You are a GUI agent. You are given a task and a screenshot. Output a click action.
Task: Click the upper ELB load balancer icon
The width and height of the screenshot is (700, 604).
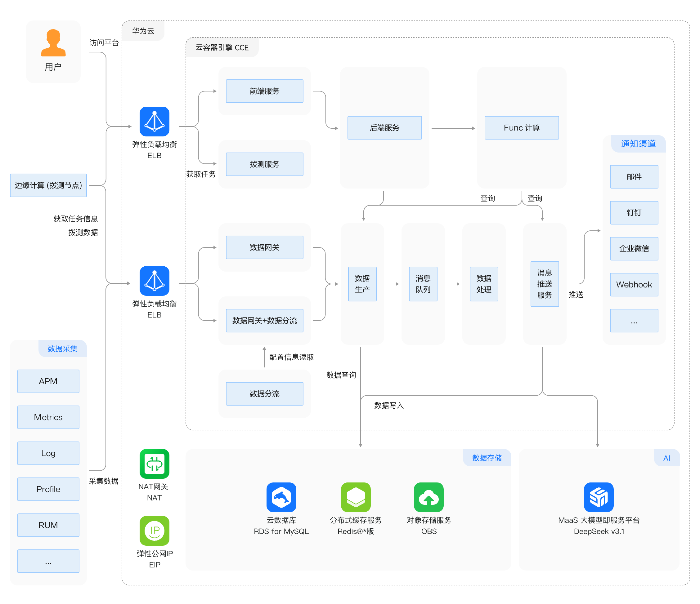155,122
